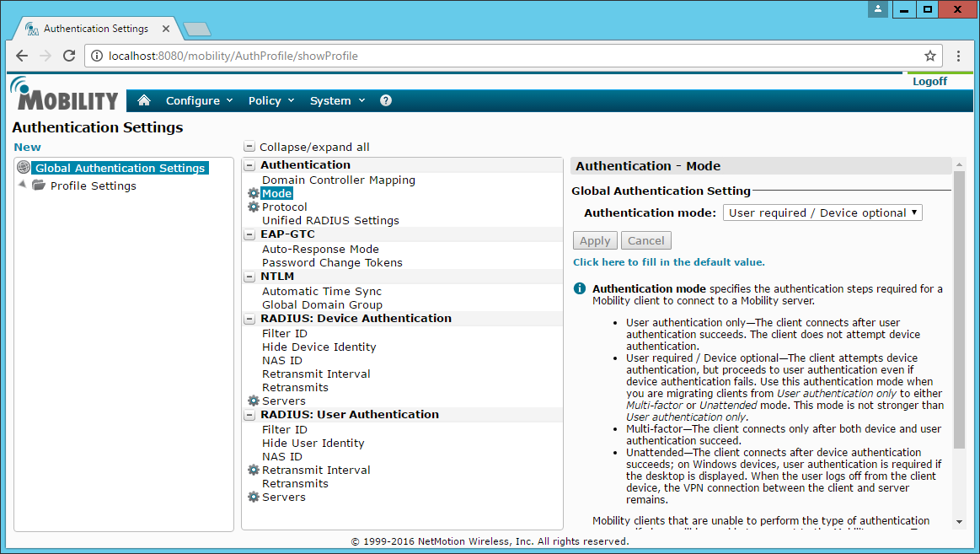Open the Authentication mode dropdown
This screenshot has height=554, width=980.
coord(822,212)
